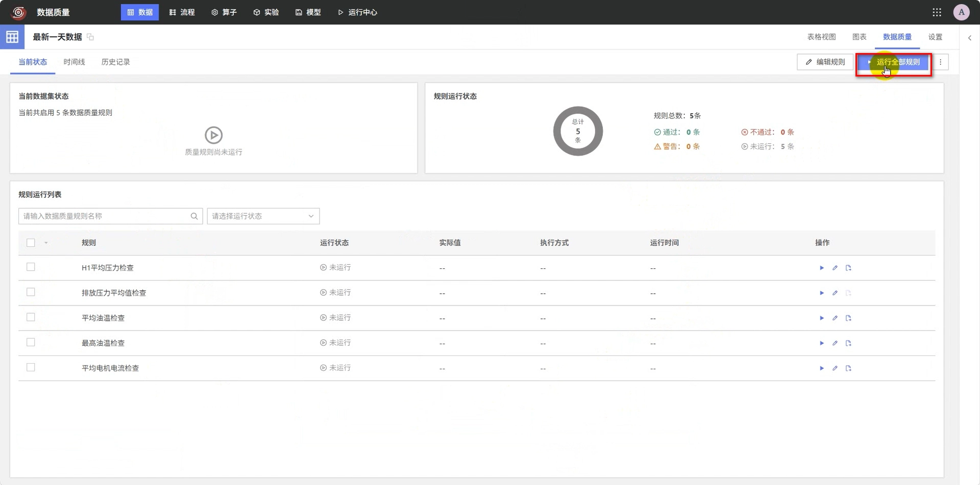
Task: Click the 运行全部规则 button
Action: coord(893,62)
